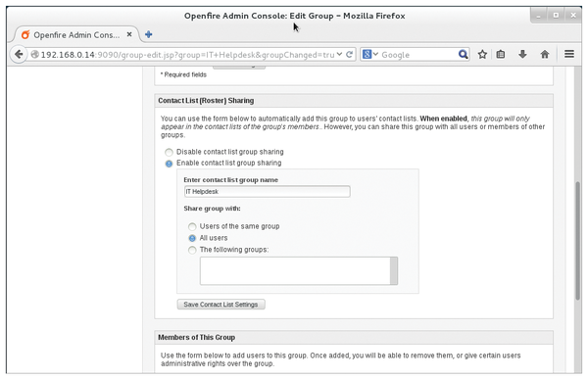Close the Openfire Admin Console tab
Image resolution: width=588 pixels, height=380 pixels.
[129, 34]
